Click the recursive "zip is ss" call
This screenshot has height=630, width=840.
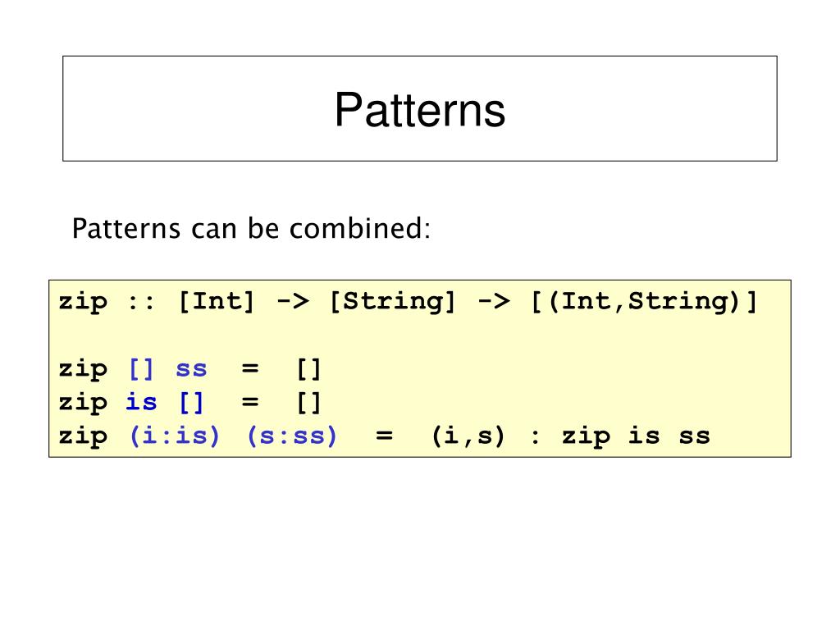pyautogui.click(x=636, y=436)
